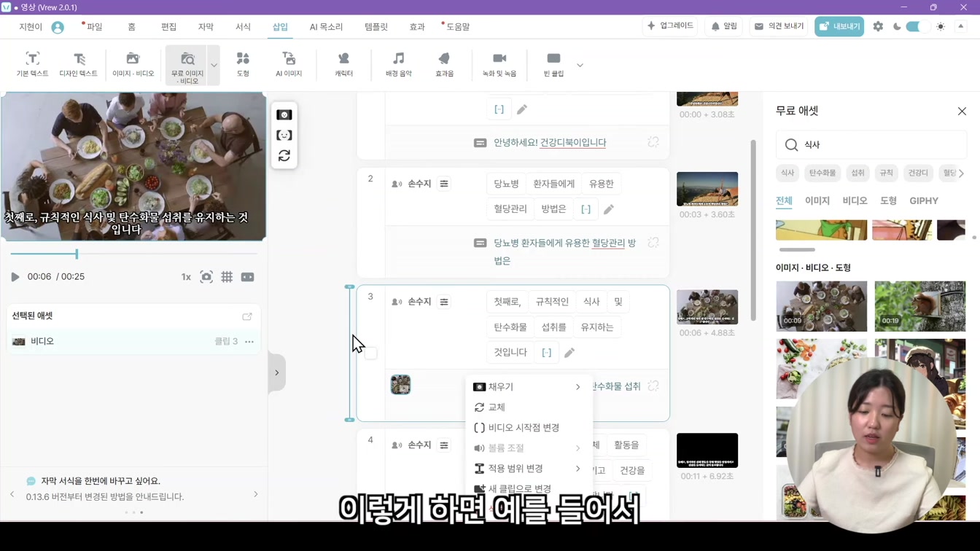Click the fill-mode icon beside the preview
The image size is (980, 551).
coord(284,115)
